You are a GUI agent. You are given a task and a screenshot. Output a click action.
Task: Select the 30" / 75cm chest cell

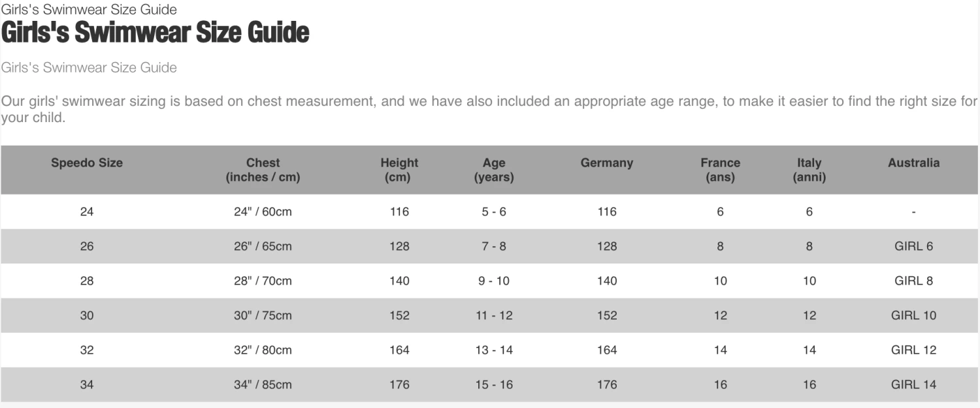click(x=263, y=315)
